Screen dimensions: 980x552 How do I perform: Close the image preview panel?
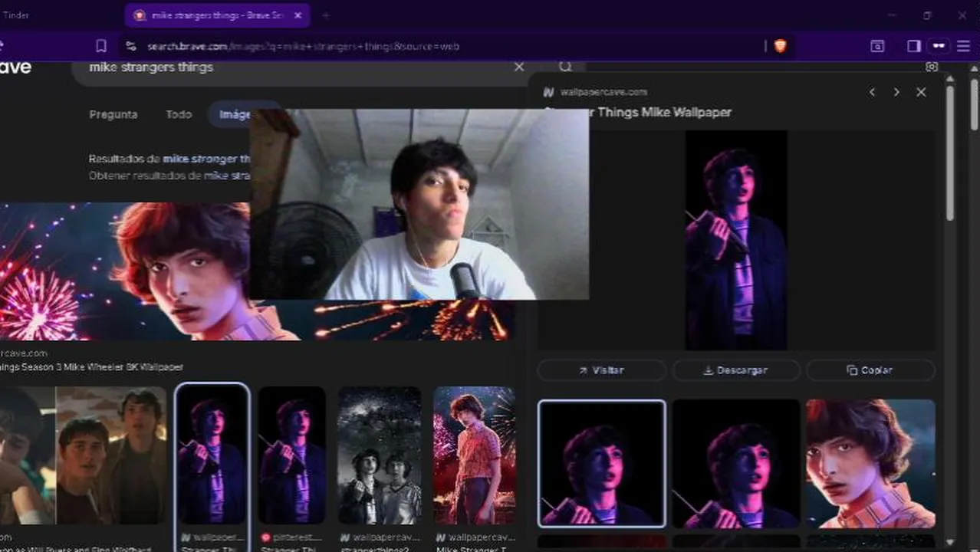[x=921, y=92]
